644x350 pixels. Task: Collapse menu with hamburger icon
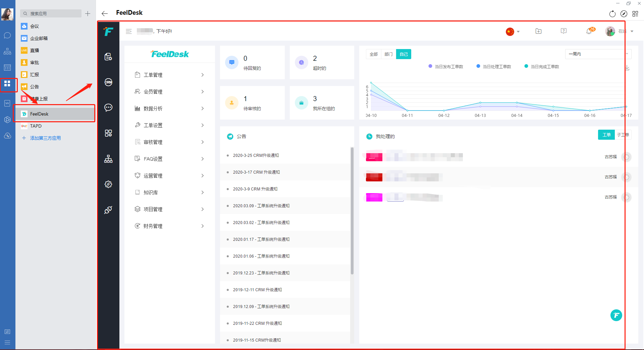click(x=129, y=31)
